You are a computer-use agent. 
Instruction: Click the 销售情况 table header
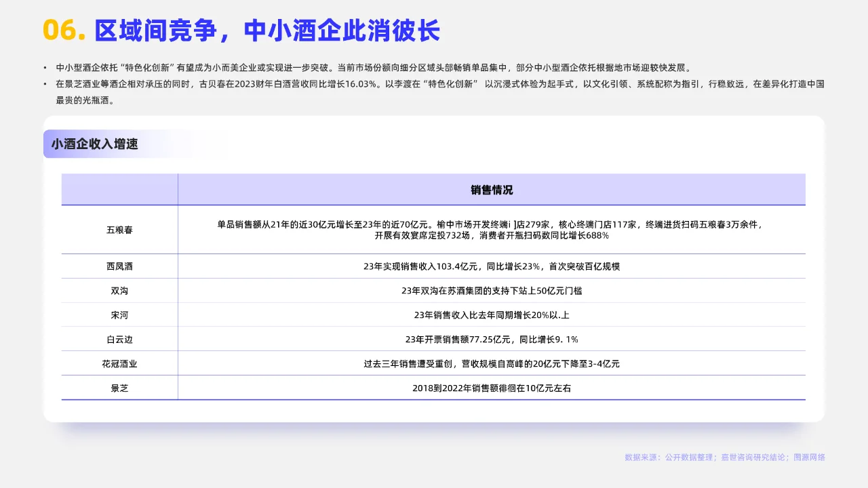(492, 190)
